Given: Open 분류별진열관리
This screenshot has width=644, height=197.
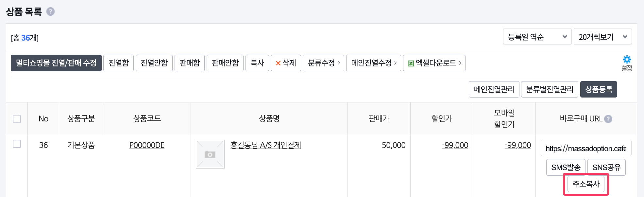Looking at the screenshot, I should coord(549,89).
